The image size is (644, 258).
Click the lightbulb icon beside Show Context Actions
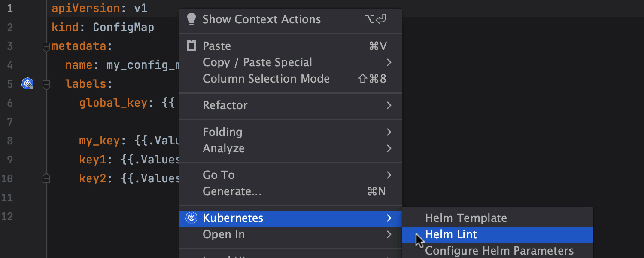pos(191,19)
